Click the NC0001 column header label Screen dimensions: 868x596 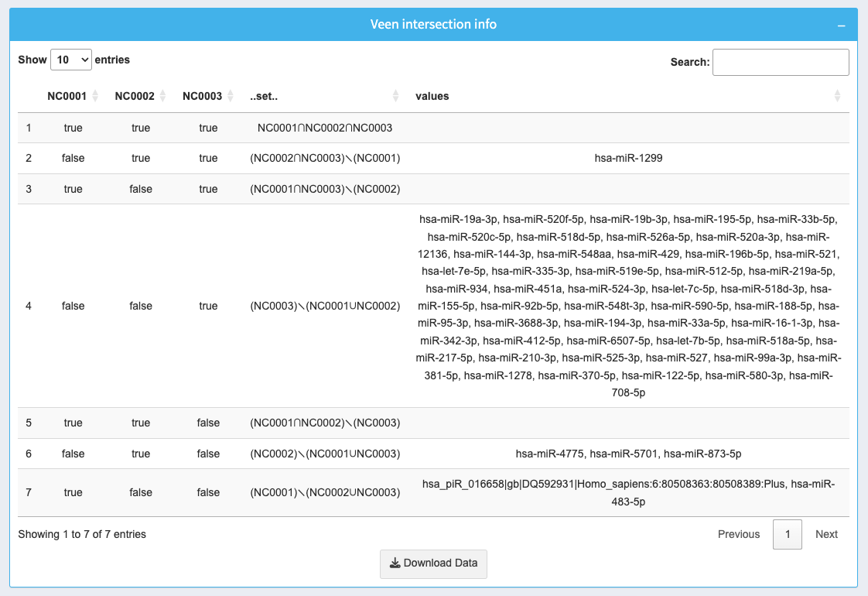click(x=67, y=97)
